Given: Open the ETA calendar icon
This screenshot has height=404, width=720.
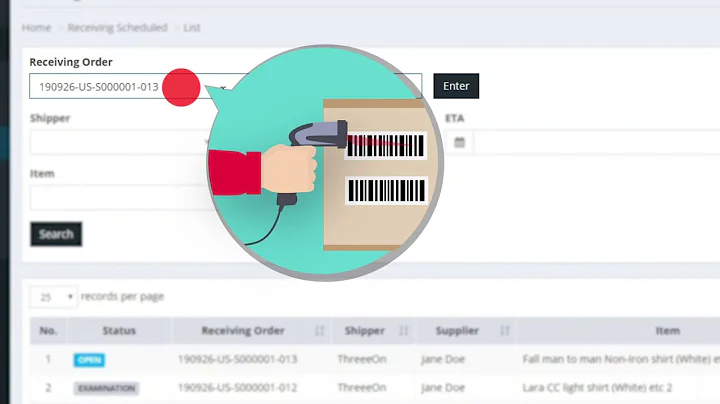Looking at the screenshot, I should (459, 142).
